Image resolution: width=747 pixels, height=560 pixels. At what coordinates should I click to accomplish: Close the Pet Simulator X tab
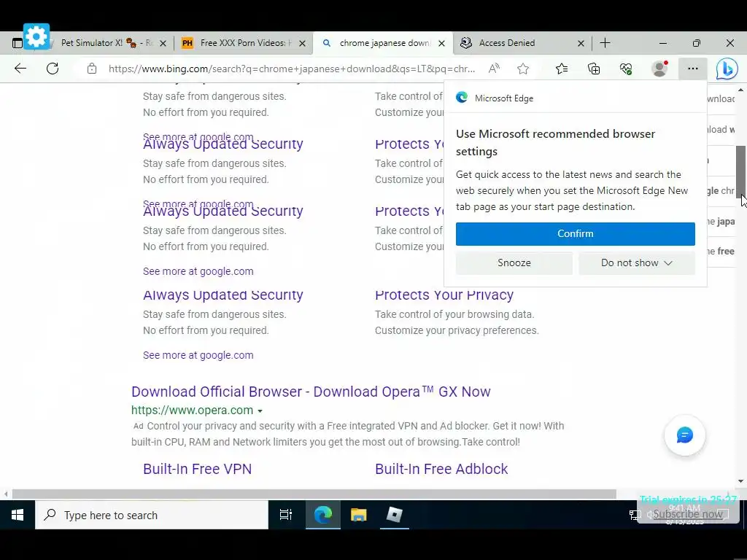pyautogui.click(x=163, y=43)
